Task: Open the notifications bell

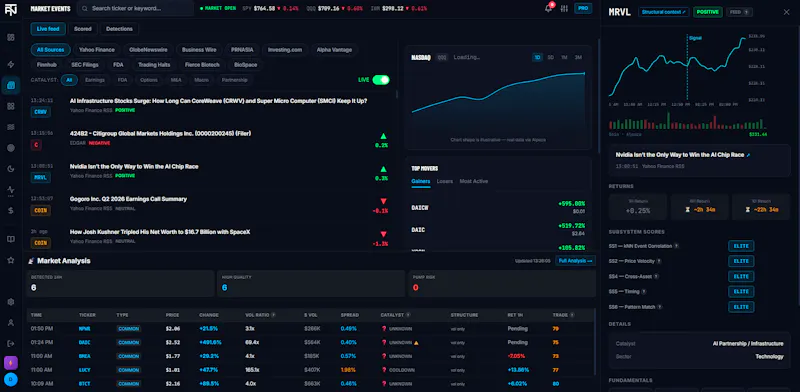Action: (548, 9)
